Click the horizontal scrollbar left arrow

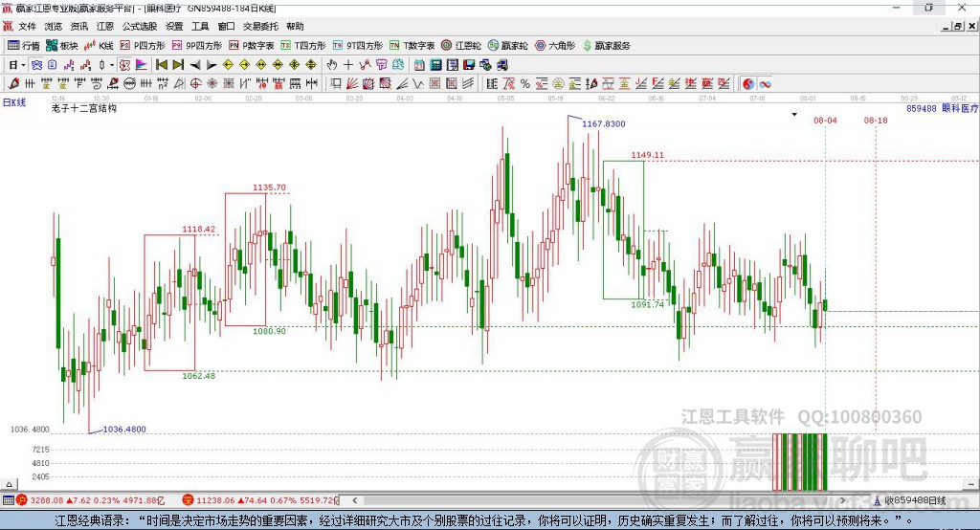(355, 500)
